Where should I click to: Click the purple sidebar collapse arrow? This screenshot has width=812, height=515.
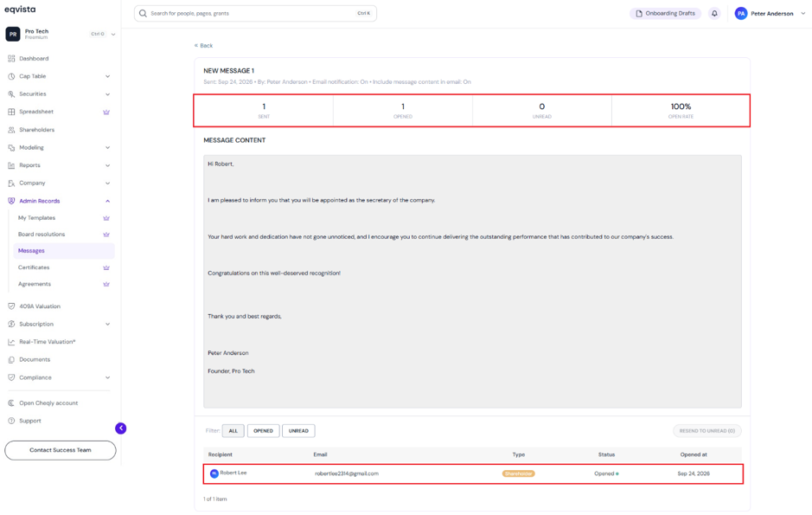[121, 428]
